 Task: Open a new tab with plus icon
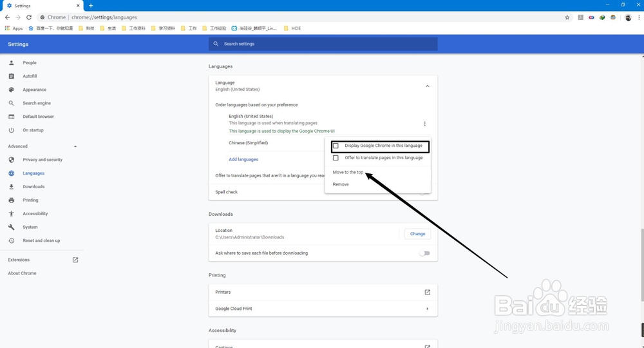91,6
